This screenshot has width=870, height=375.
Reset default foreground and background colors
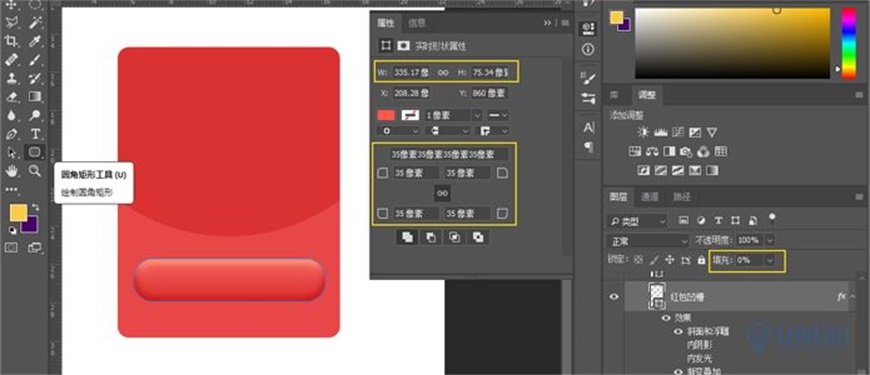click(12, 230)
